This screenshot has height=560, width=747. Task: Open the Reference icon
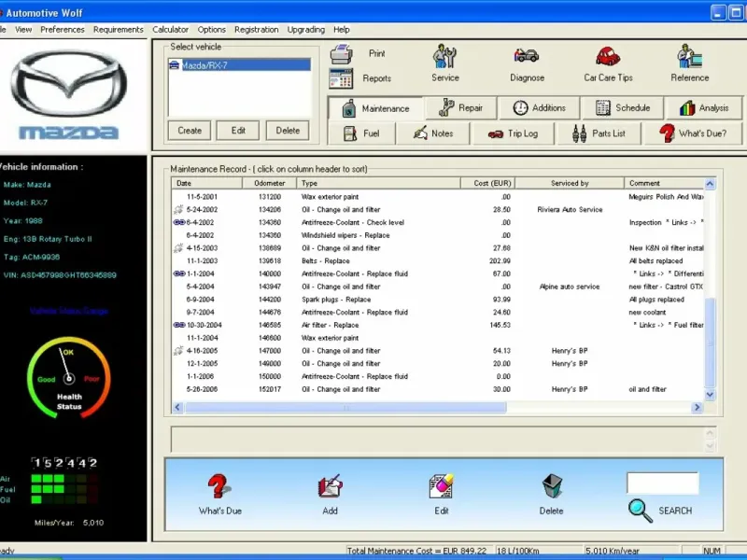[690, 57]
